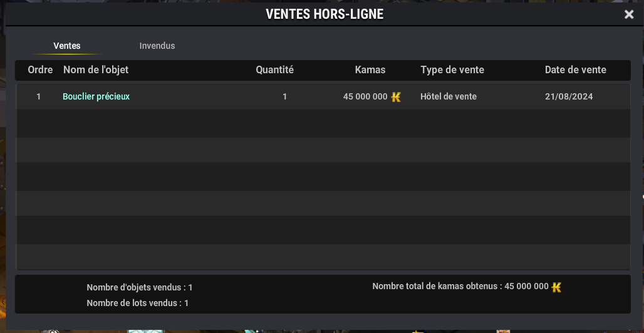
Task: Sort by Date de vente column
Action: [576, 70]
